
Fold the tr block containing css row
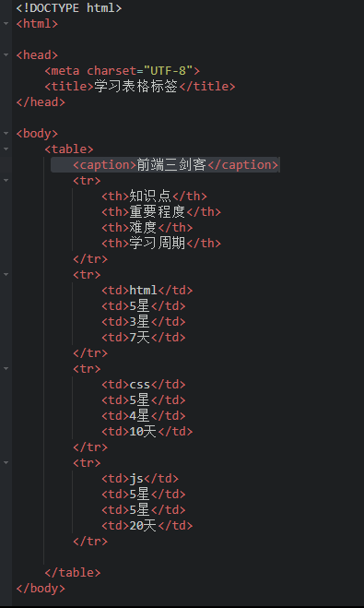[6, 368]
